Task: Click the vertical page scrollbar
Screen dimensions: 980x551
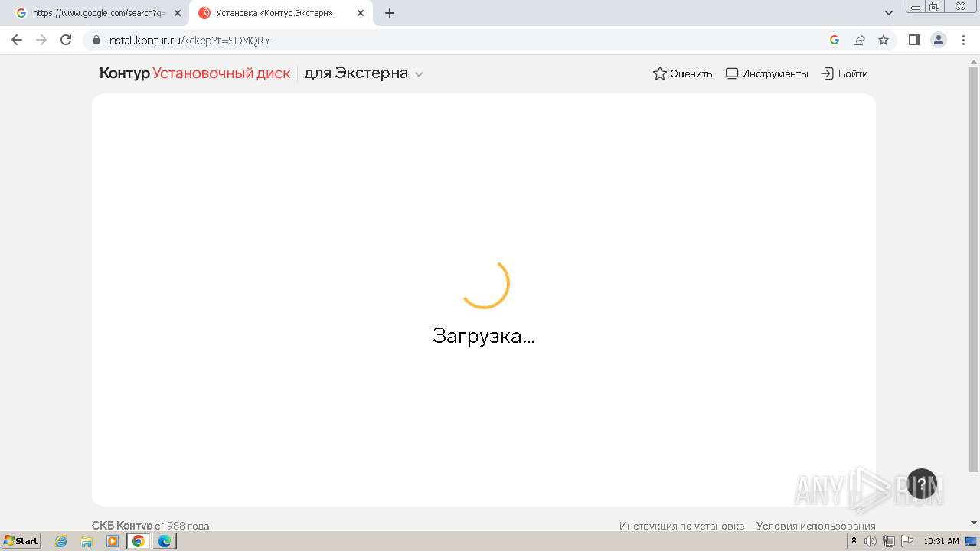Action: [974, 268]
